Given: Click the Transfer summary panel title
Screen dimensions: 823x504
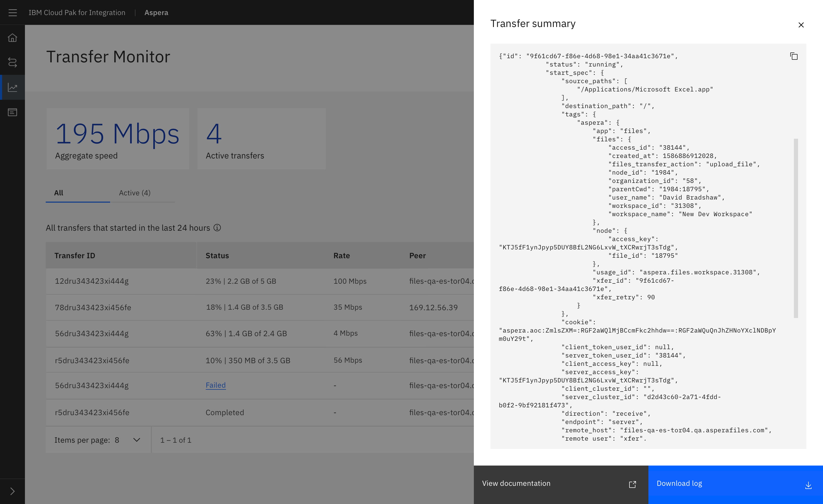Looking at the screenshot, I should (533, 24).
